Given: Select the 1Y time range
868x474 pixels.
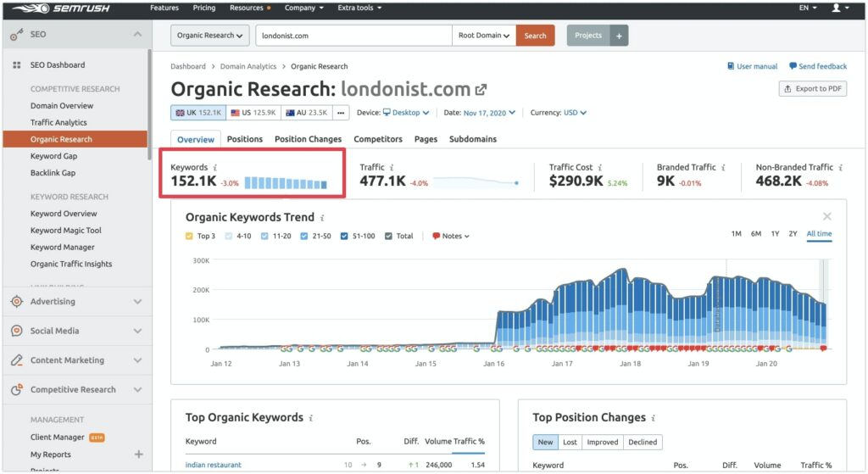Looking at the screenshot, I should [x=775, y=234].
